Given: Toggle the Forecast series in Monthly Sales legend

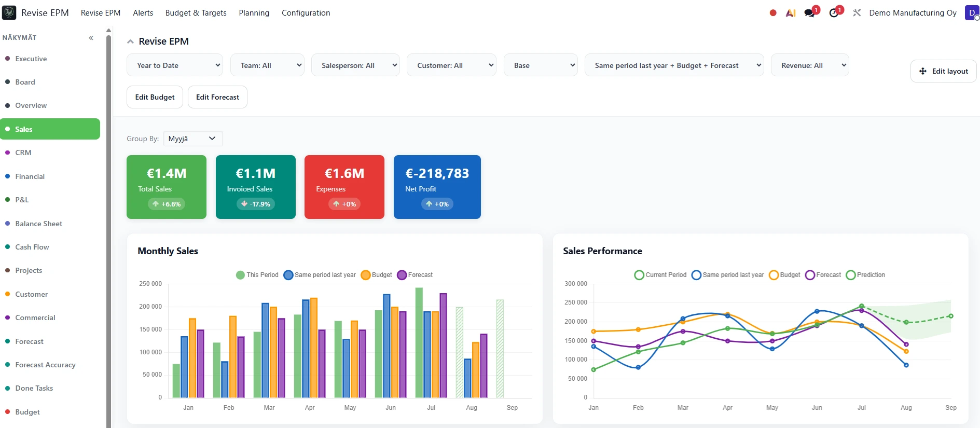Looking at the screenshot, I should (415, 275).
